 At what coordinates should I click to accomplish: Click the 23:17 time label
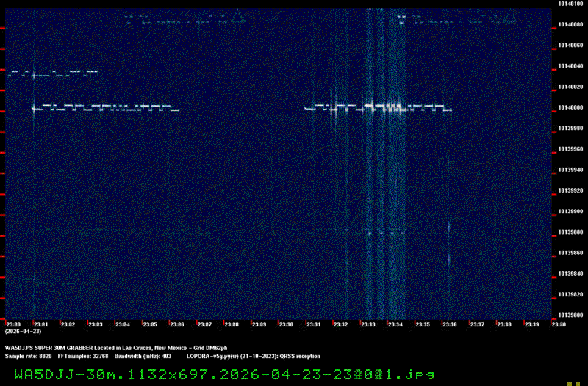click(x=477, y=324)
